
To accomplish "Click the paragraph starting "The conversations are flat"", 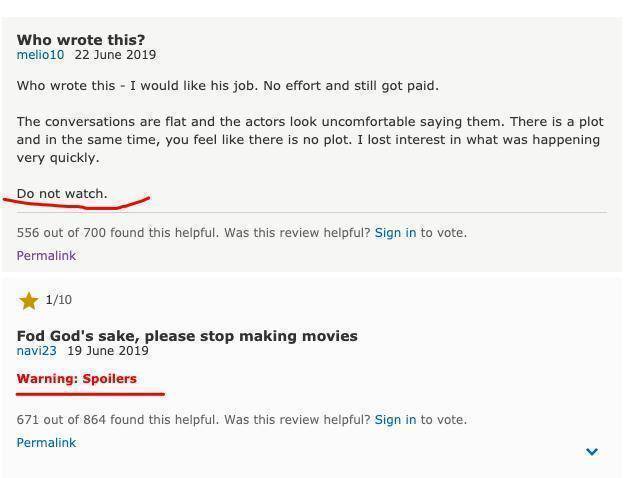I will (310, 140).
